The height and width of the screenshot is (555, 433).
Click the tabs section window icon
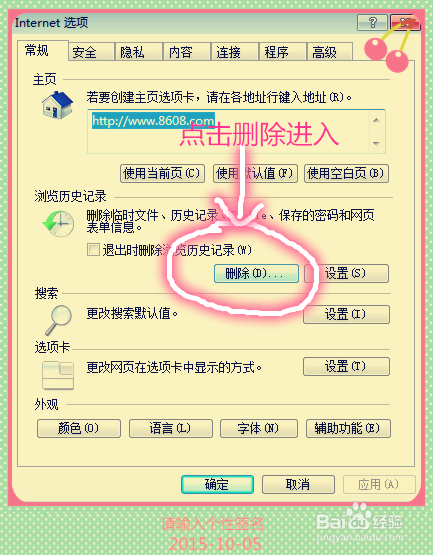click(x=58, y=375)
